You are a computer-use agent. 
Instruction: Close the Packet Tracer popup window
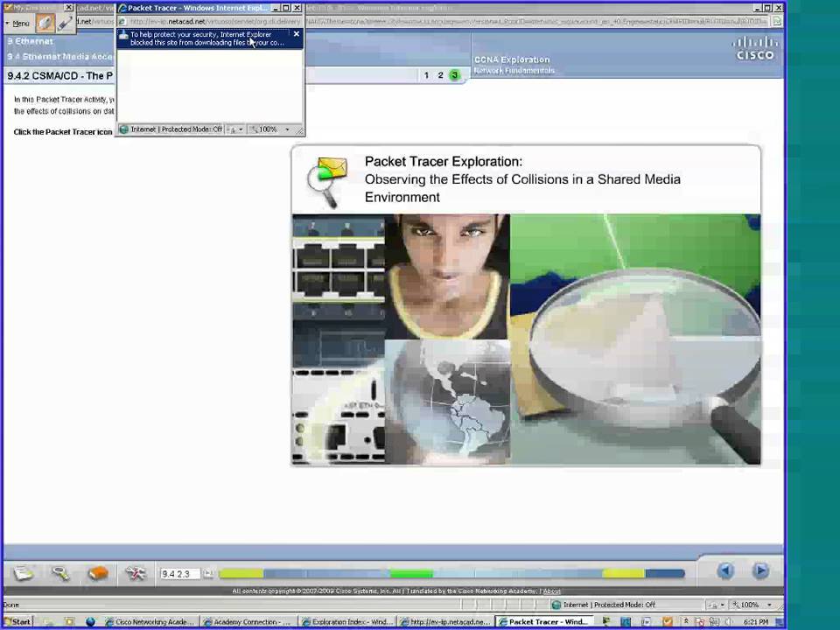(297, 8)
